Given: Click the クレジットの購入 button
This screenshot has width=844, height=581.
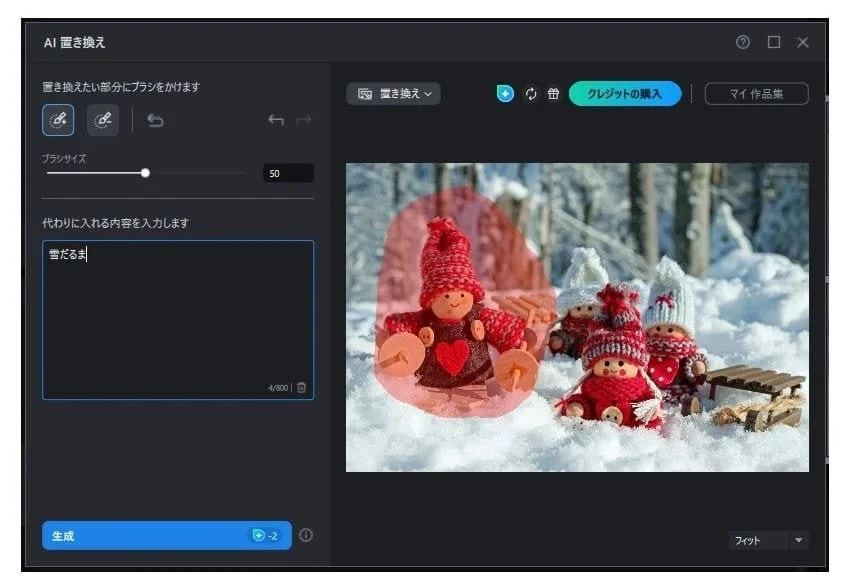Looking at the screenshot, I should tap(625, 93).
